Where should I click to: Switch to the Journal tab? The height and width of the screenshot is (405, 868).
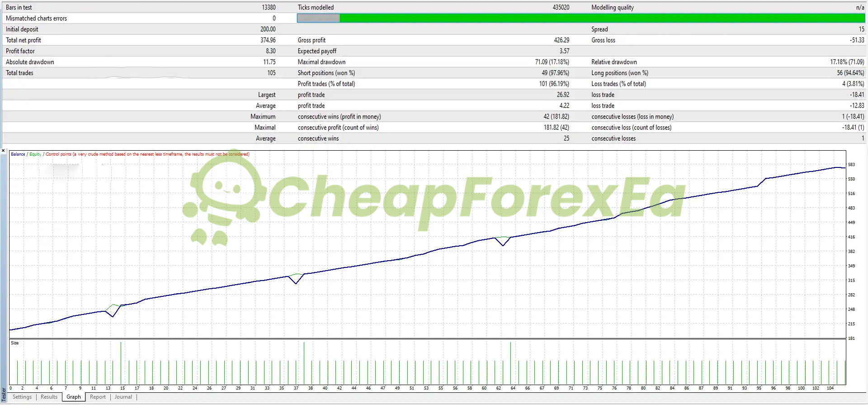pyautogui.click(x=123, y=397)
